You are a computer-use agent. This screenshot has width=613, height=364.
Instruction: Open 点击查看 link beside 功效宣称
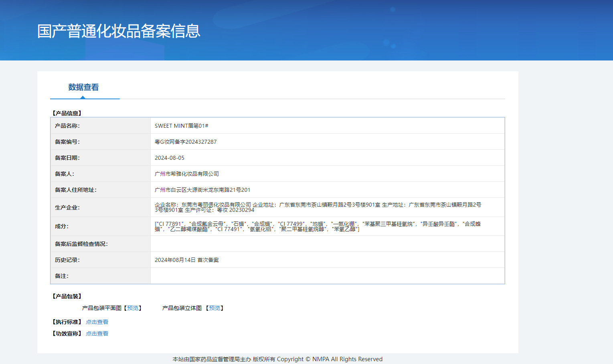point(97,334)
